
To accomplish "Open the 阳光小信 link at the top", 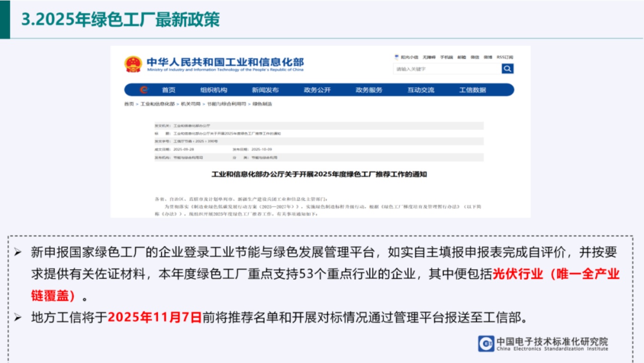I will pyautogui.click(x=409, y=57).
